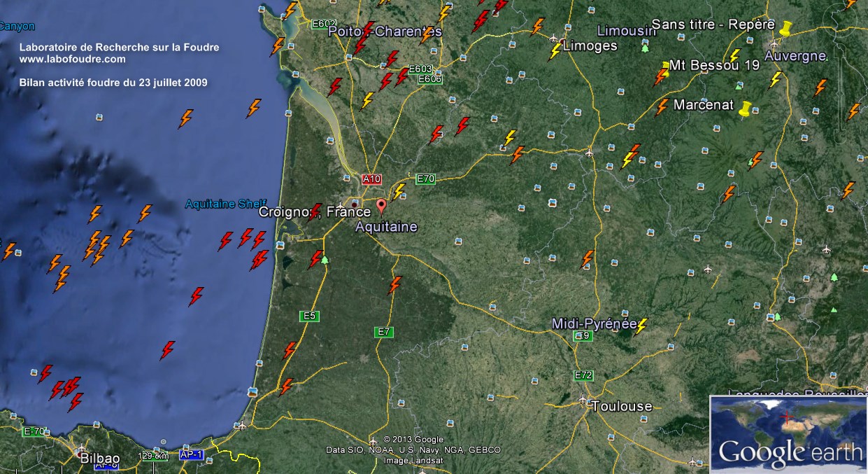Screen dimensions: 868x474
Task: Click the orange lightning bolt above E7 shield
Action: [x=395, y=285]
